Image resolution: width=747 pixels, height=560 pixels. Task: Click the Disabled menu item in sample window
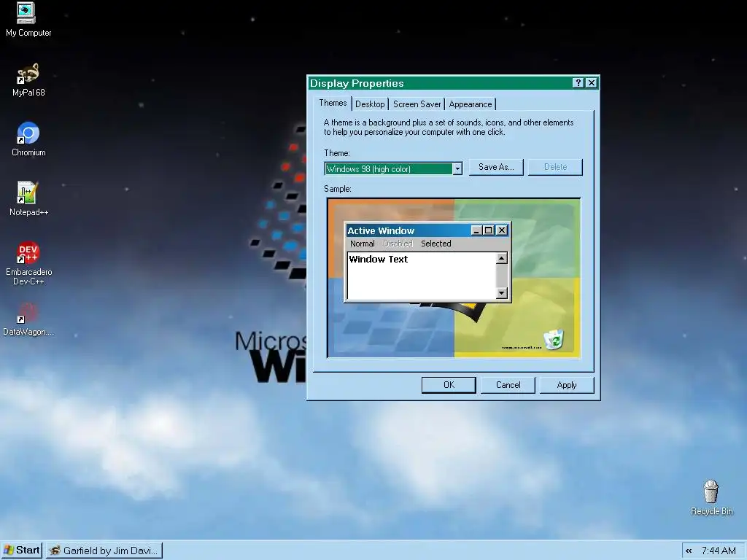(398, 244)
